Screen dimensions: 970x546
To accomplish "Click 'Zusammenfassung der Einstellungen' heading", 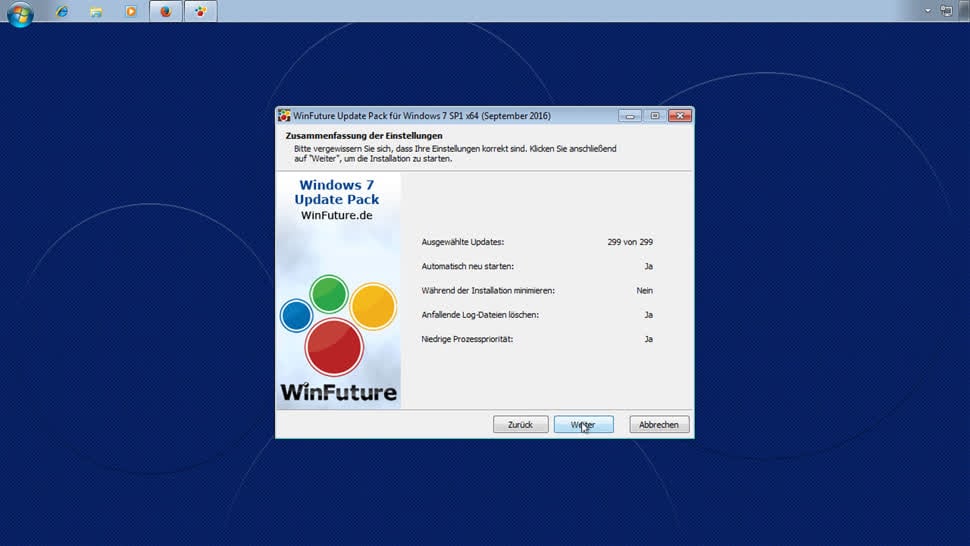I will (364, 135).
